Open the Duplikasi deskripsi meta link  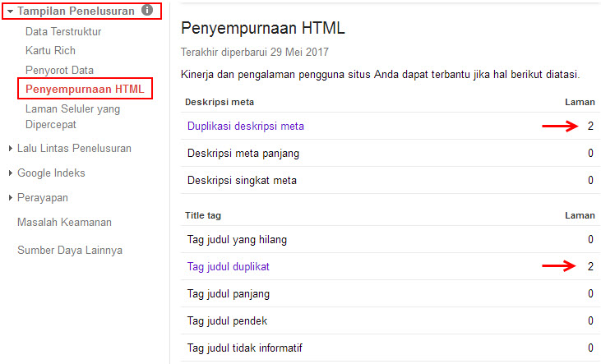pyautogui.click(x=246, y=126)
